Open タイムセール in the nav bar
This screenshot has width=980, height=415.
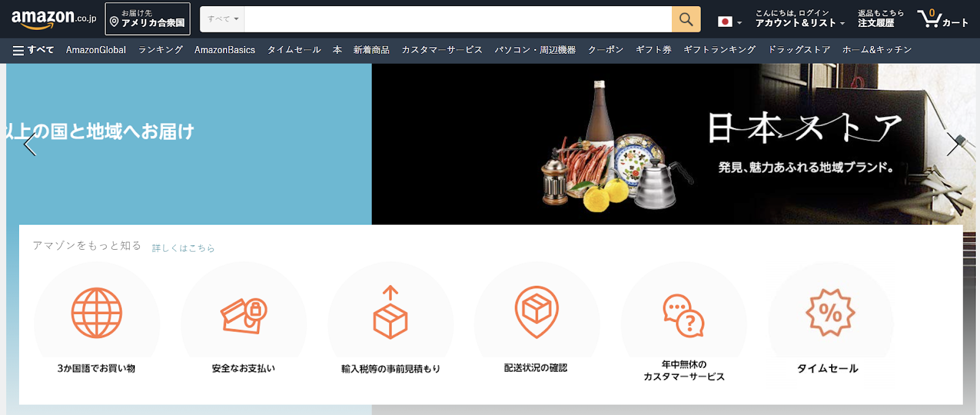coord(294,50)
